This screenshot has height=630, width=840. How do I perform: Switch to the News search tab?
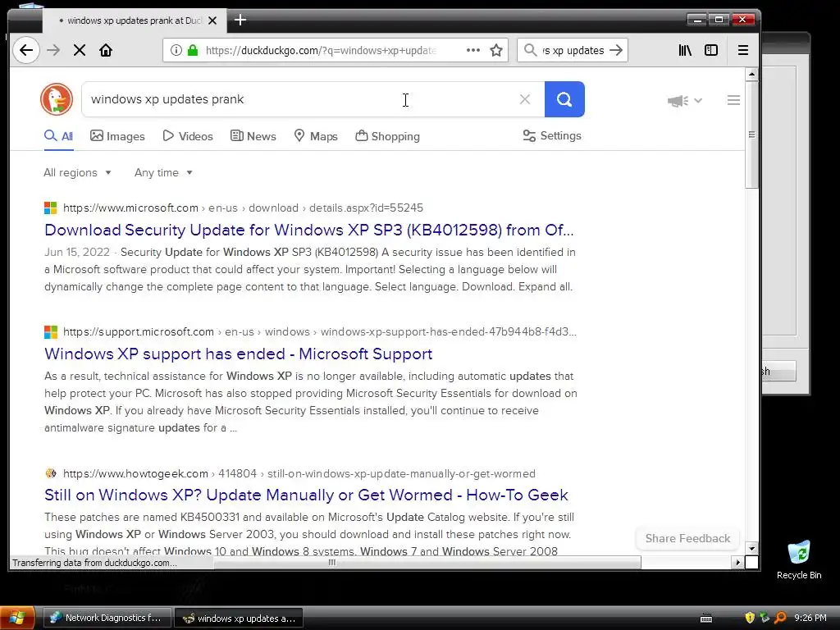tap(253, 136)
